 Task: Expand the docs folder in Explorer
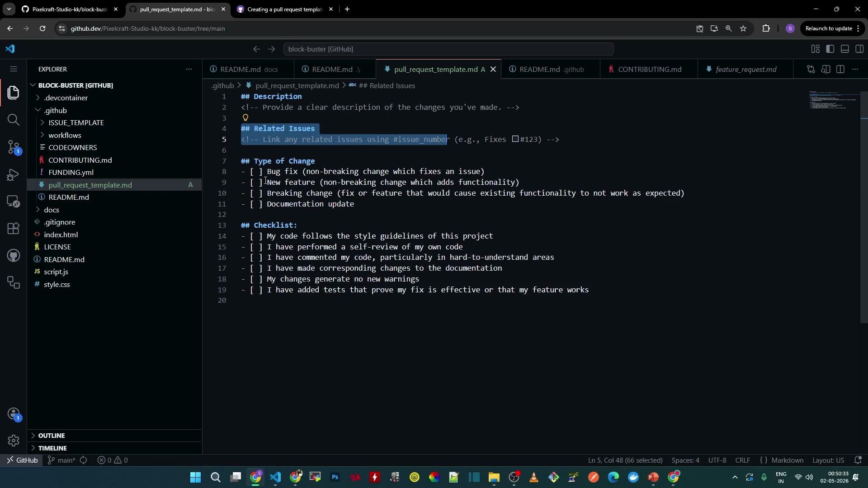(x=115, y=210)
